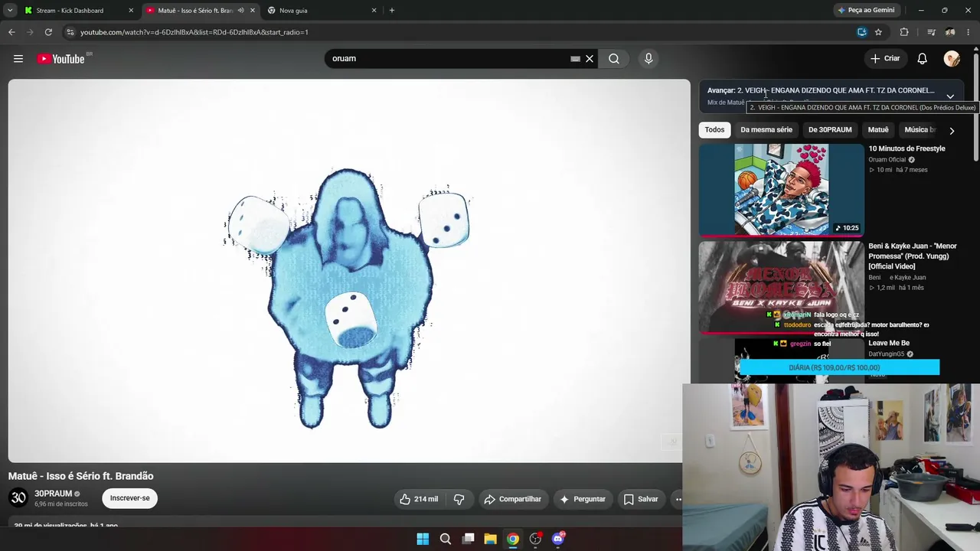Open the Menor Promessa video thumbnail
The image size is (980, 551).
coord(781,287)
